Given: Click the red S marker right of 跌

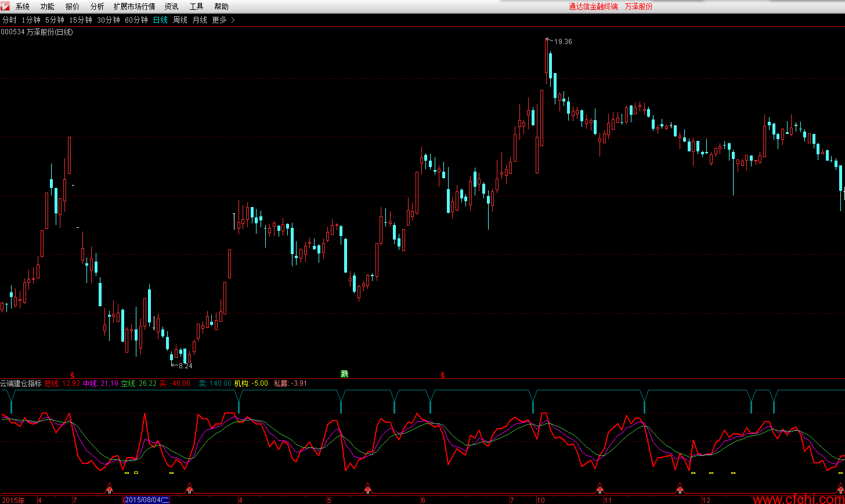Looking at the screenshot, I should pyautogui.click(x=443, y=375).
